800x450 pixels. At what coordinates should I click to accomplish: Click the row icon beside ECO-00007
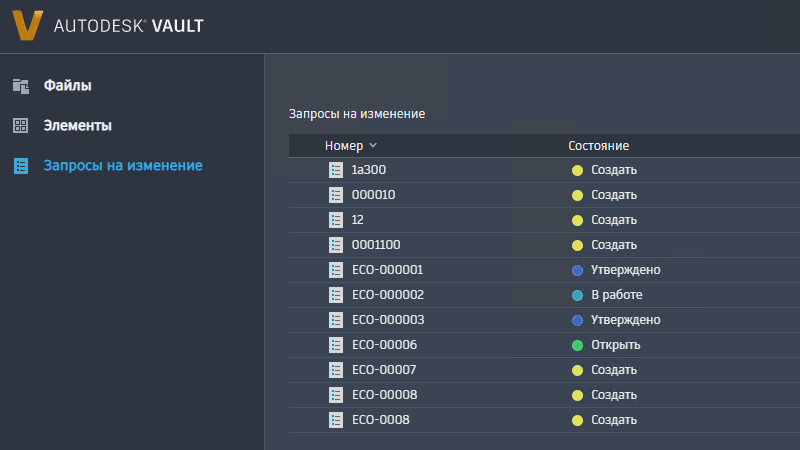pyautogui.click(x=336, y=370)
